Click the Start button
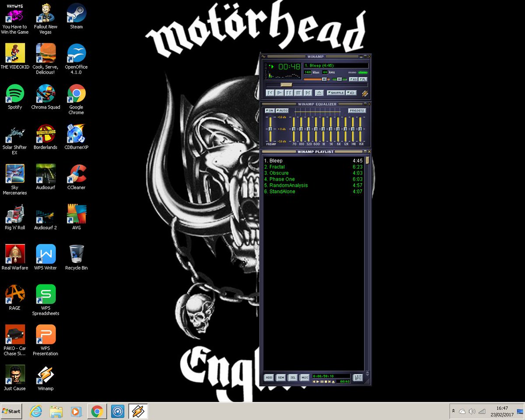 (x=11, y=411)
